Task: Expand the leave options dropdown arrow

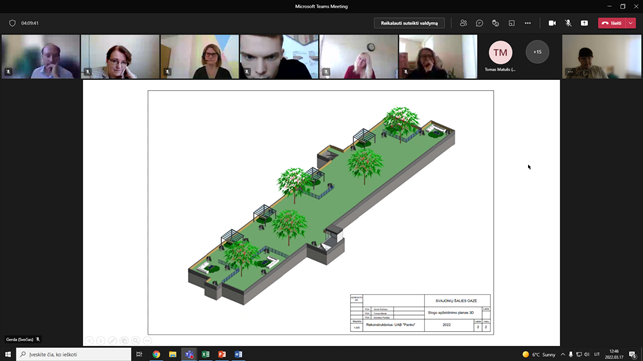Action: (631, 23)
